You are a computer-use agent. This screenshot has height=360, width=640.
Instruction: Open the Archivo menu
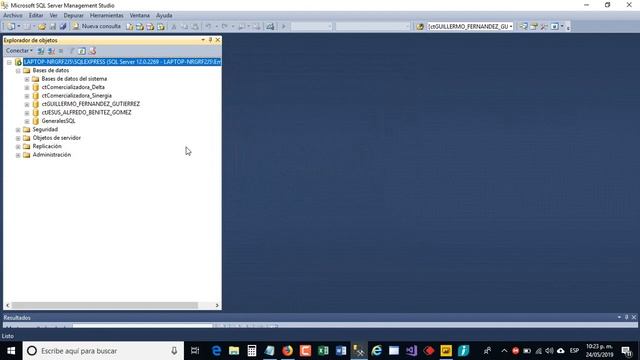(x=13, y=15)
